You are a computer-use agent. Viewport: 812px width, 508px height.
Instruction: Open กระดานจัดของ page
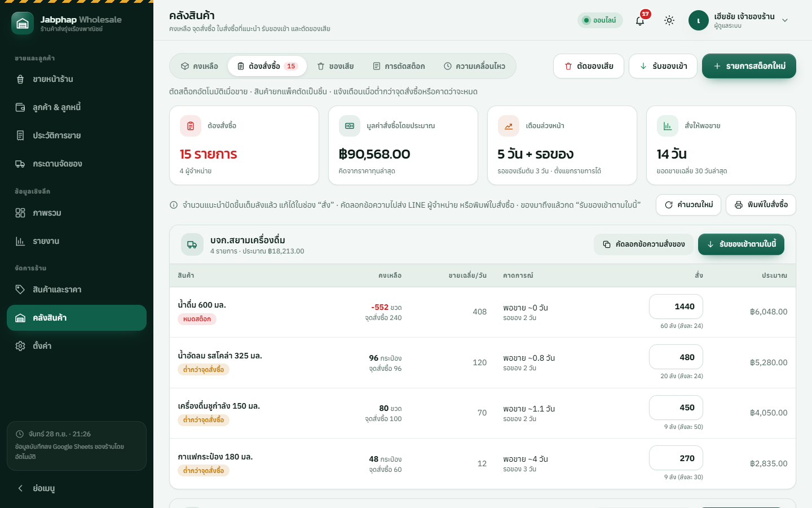click(x=77, y=164)
